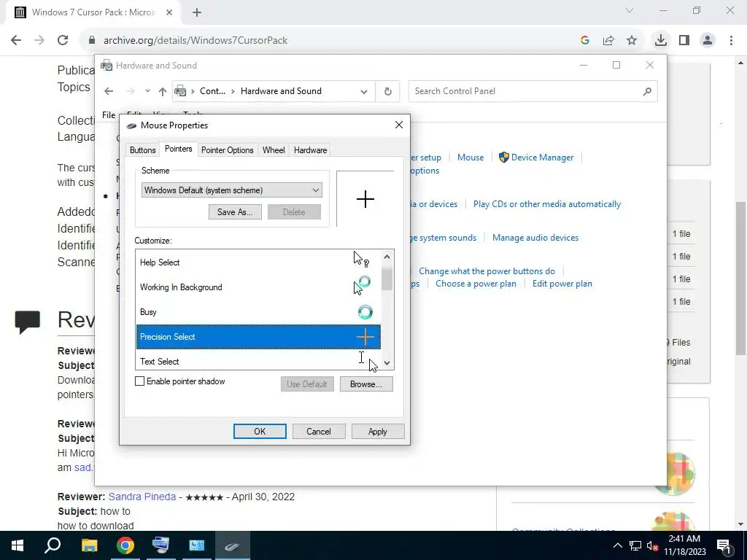Click the Hardware and Sound breadcrumb

pos(281,91)
